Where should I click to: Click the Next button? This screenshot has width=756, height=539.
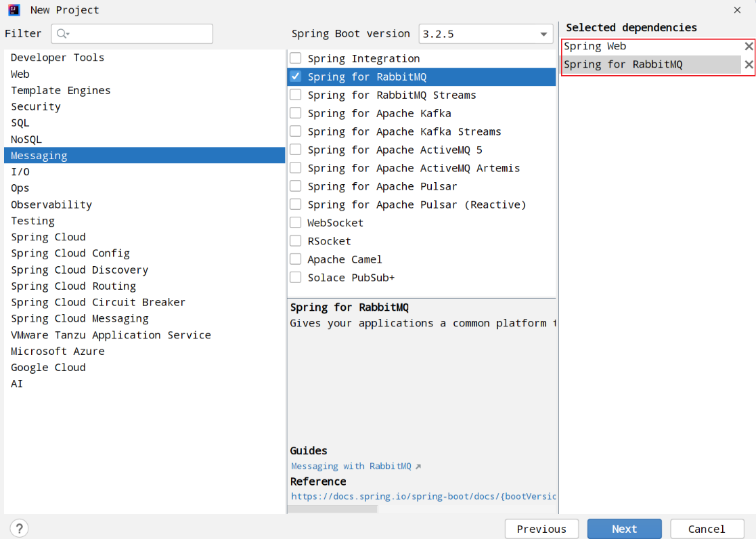(625, 529)
